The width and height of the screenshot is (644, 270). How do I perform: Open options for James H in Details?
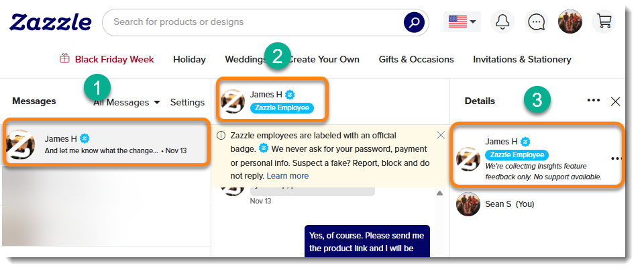(616, 159)
